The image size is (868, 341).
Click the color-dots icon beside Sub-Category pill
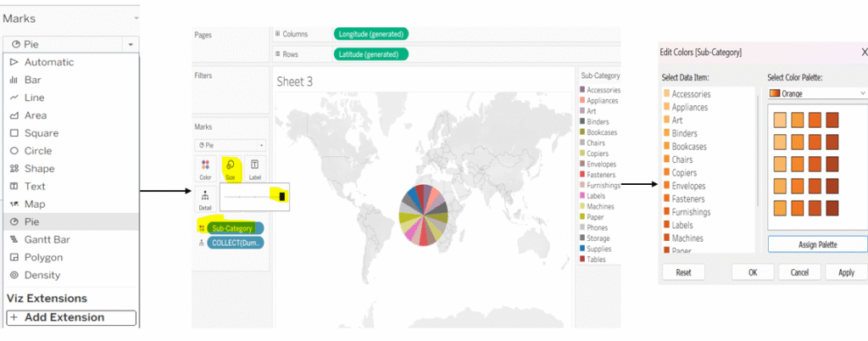click(x=201, y=227)
